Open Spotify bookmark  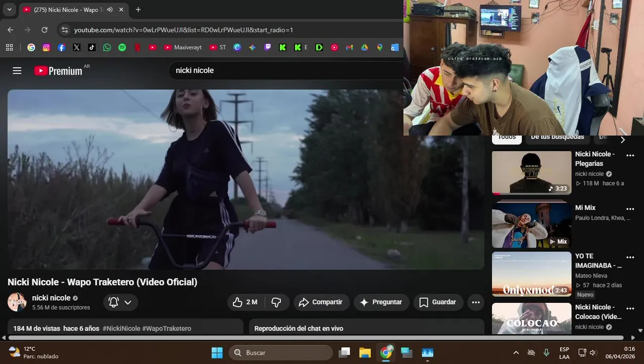[x=122, y=48]
